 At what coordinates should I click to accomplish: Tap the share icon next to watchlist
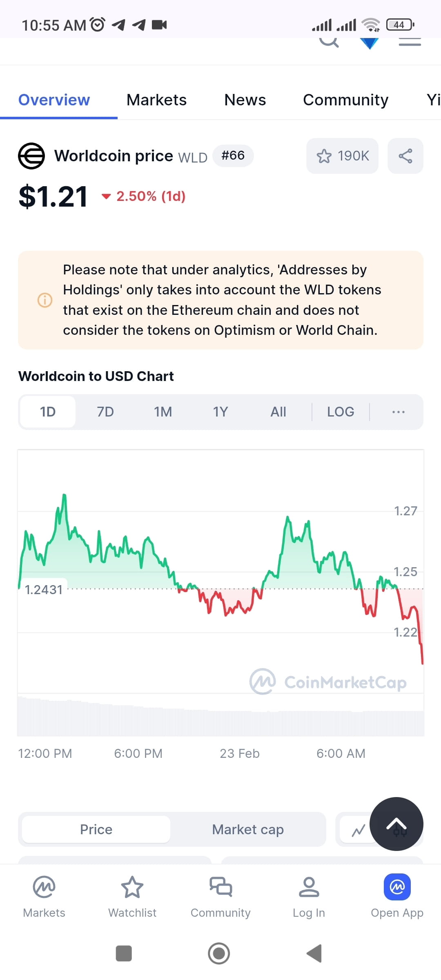tap(405, 156)
